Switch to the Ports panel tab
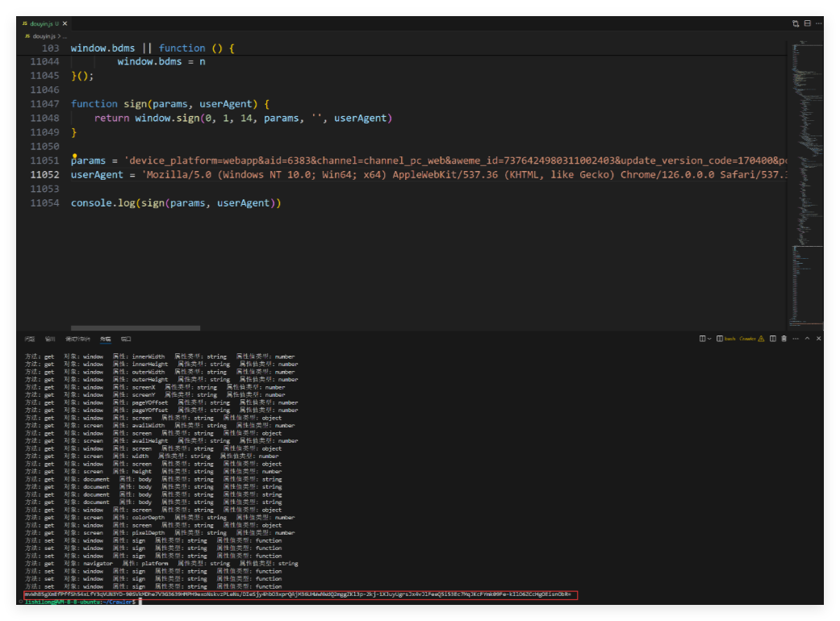This screenshot has height=621, width=840. (x=126, y=339)
